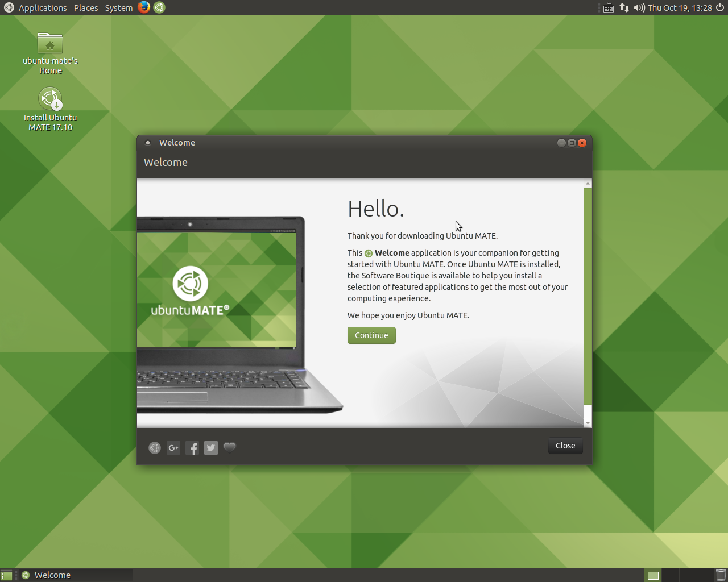This screenshot has height=582, width=728.
Task: Open the onscreen keyboard indicator in tray
Action: pyautogui.click(x=609, y=8)
